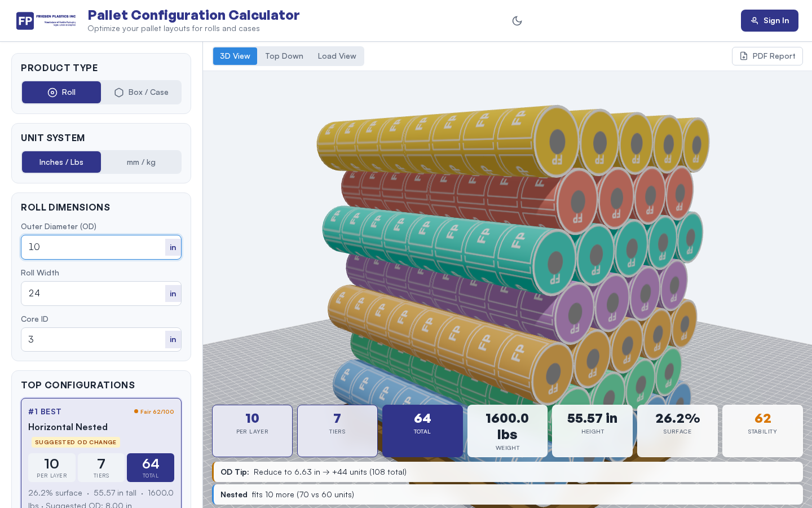Click the circular Roll product icon
Screen dimensions: 812x508
click(52, 93)
